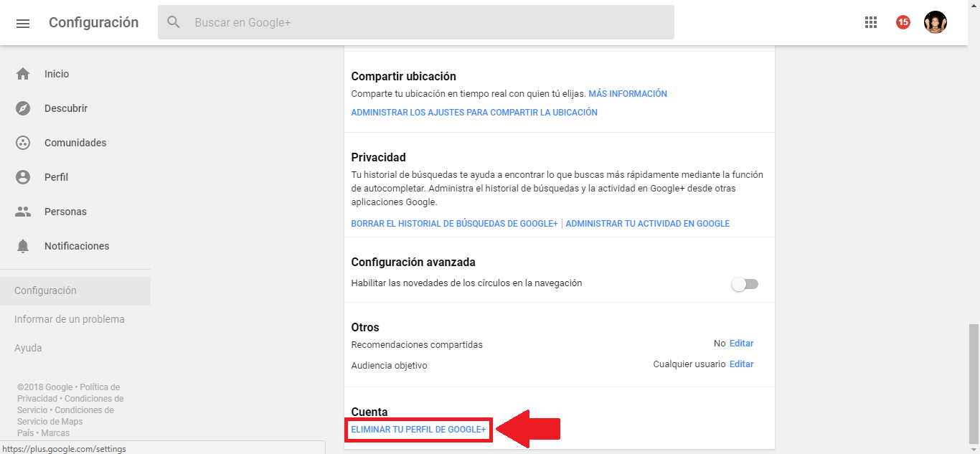
Task: Open Informar de un problema
Action: point(70,319)
